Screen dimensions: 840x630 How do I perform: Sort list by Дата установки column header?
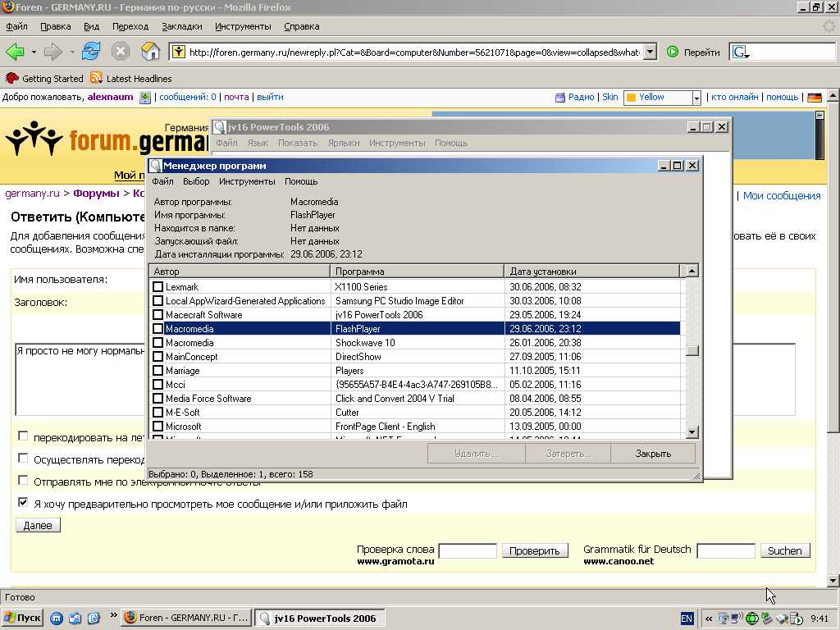click(x=591, y=271)
